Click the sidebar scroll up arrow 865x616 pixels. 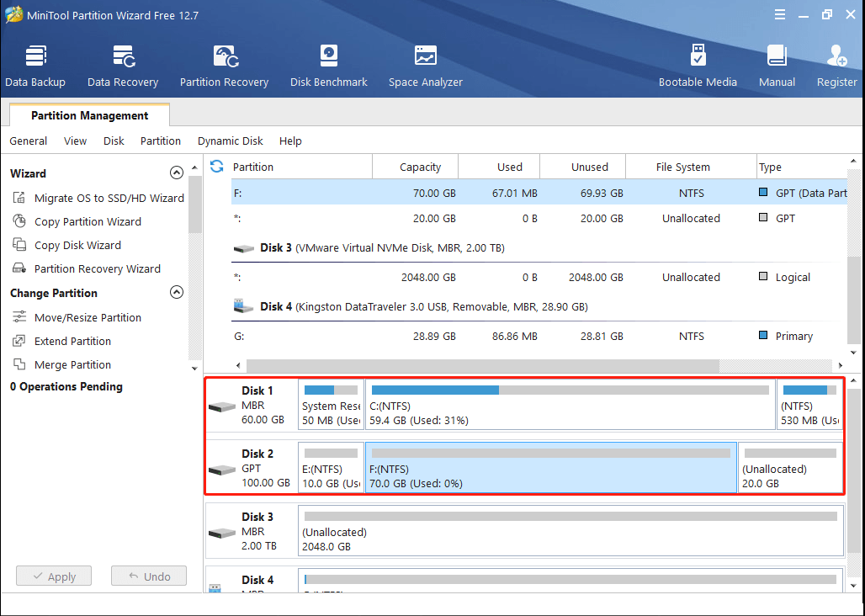click(x=194, y=167)
